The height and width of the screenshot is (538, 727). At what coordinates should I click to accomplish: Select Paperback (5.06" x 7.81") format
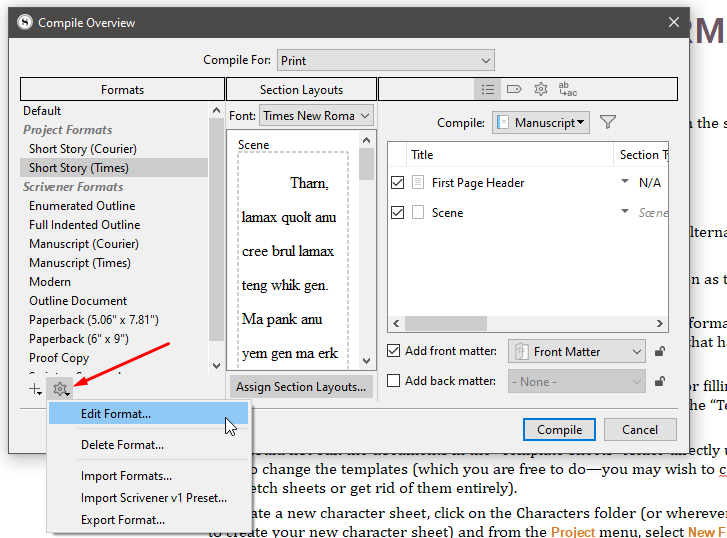click(114, 320)
